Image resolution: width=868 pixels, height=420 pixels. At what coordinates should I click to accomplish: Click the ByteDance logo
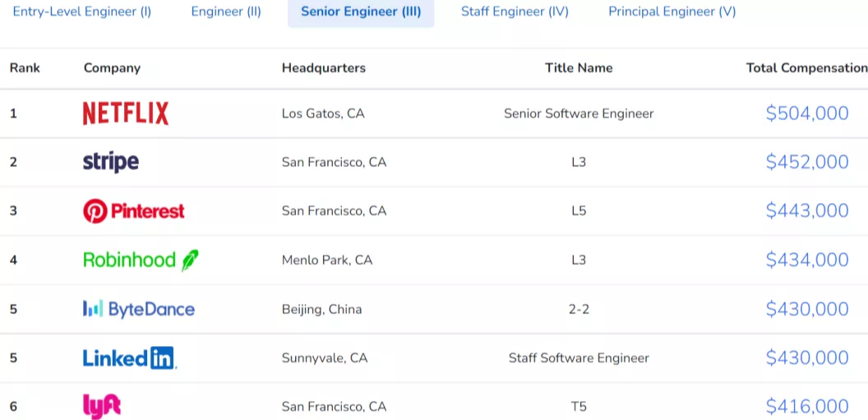[x=139, y=309]
